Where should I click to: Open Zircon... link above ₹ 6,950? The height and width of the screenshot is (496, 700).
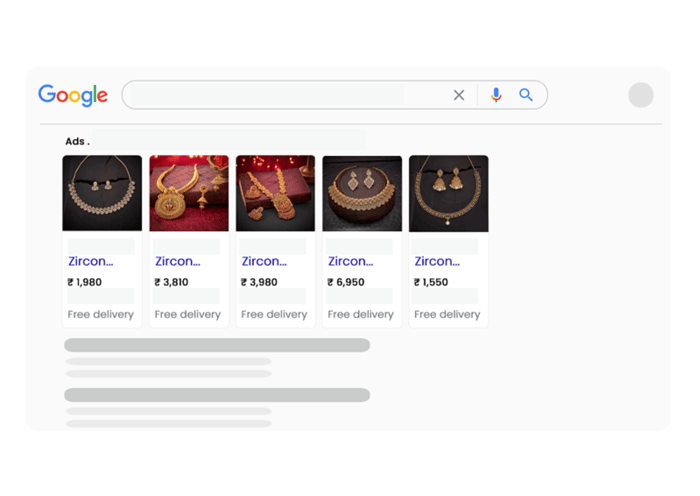351,261
